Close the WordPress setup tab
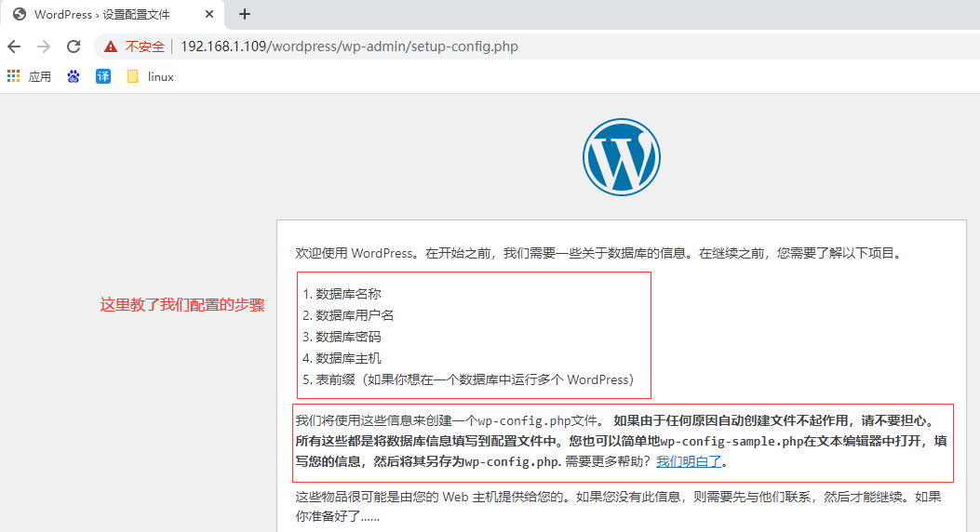 [x=209, y=14]
